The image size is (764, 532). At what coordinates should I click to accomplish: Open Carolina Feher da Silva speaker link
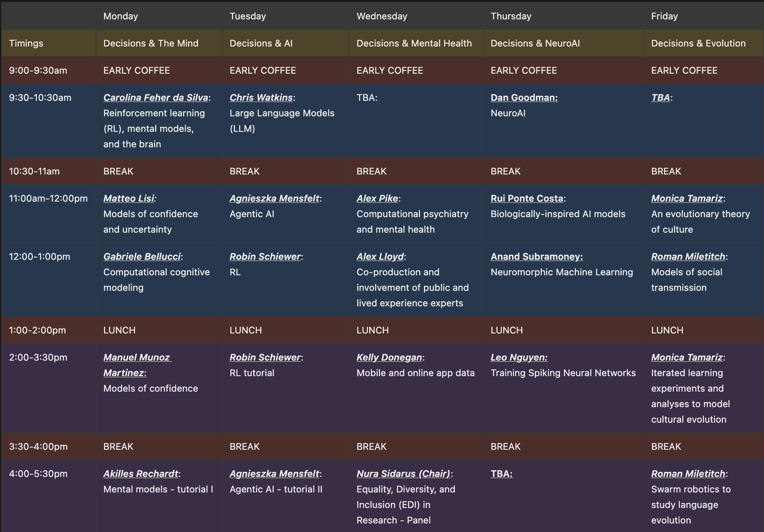click(x=156, y=98)
